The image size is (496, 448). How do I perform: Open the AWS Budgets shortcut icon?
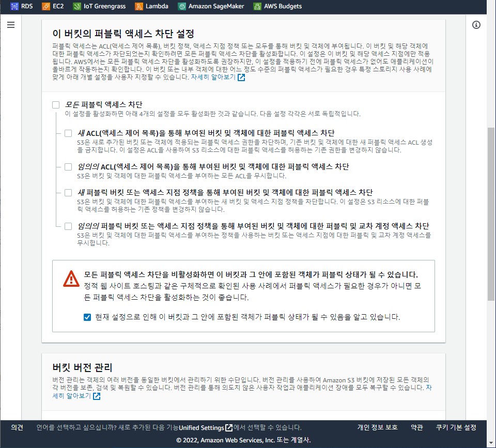pos(257,6)
